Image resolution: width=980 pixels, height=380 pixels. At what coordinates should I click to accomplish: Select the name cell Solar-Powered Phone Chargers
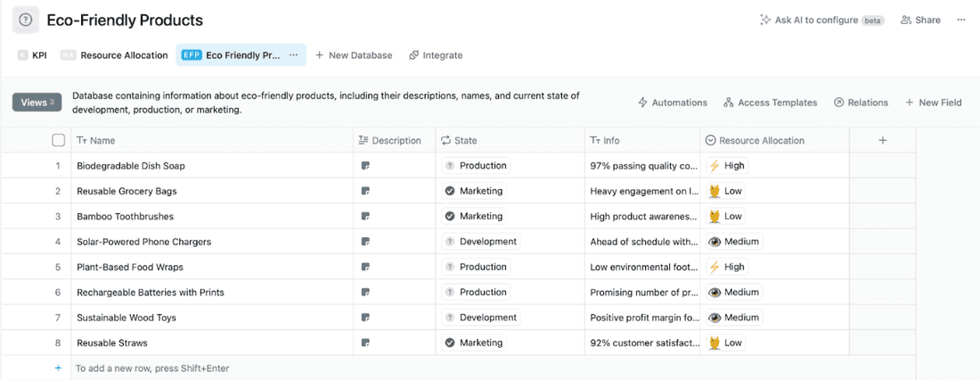[x=213, y=242]
